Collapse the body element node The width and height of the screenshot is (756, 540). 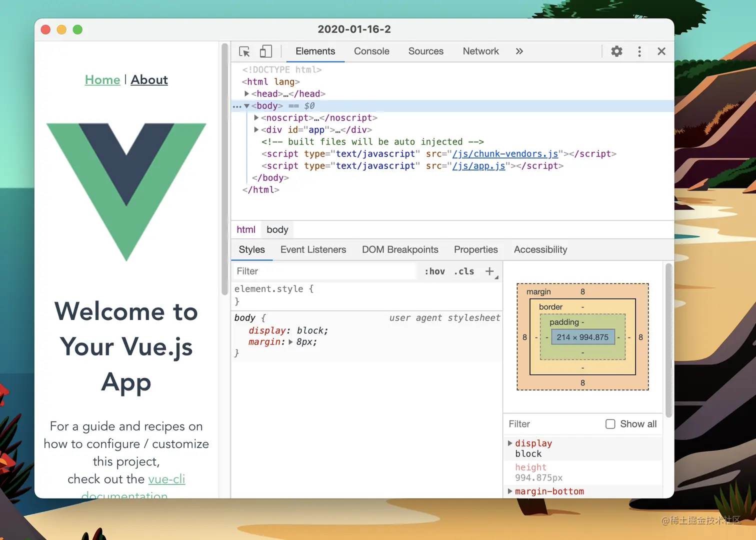coord(246,106)
